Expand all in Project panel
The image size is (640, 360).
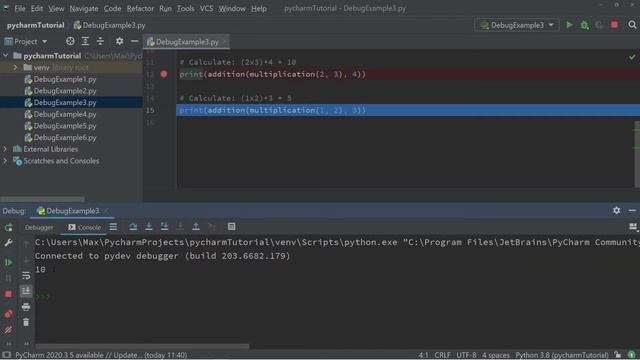85,41
